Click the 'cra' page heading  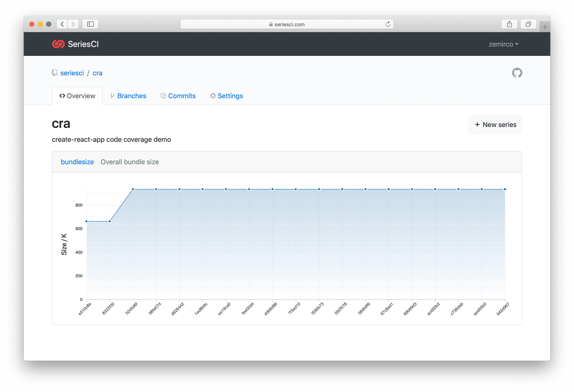coord(61,124)
